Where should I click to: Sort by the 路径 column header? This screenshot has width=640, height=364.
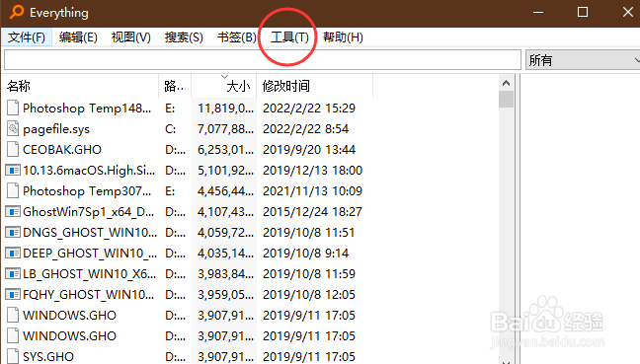[x=175, y=86]
